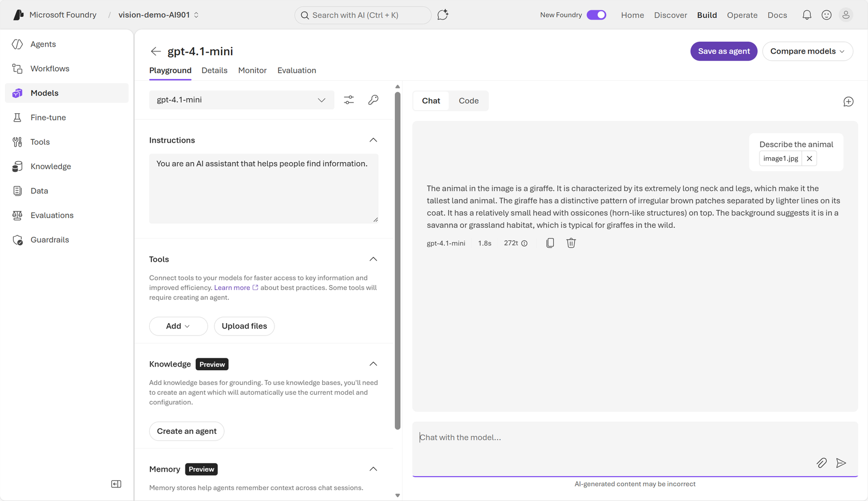Open the Add tools dropdown

[x=178, y=326]
